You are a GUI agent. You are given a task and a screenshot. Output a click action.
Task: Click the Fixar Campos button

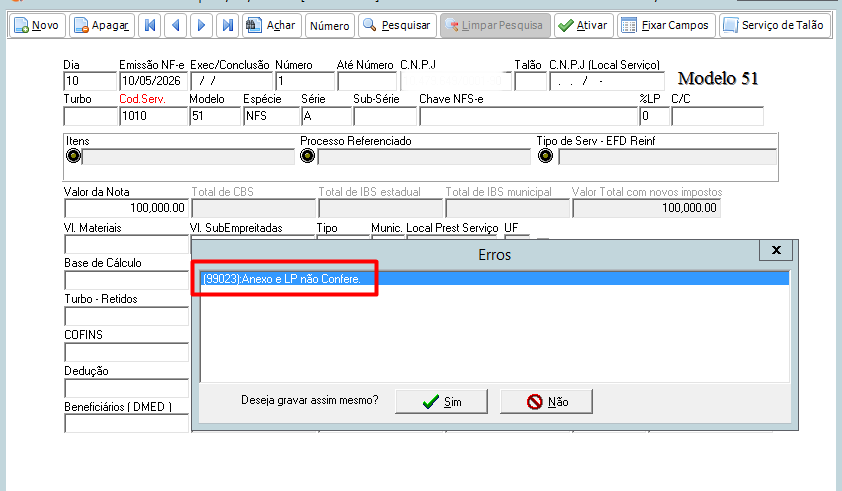[x=666, y=25]
